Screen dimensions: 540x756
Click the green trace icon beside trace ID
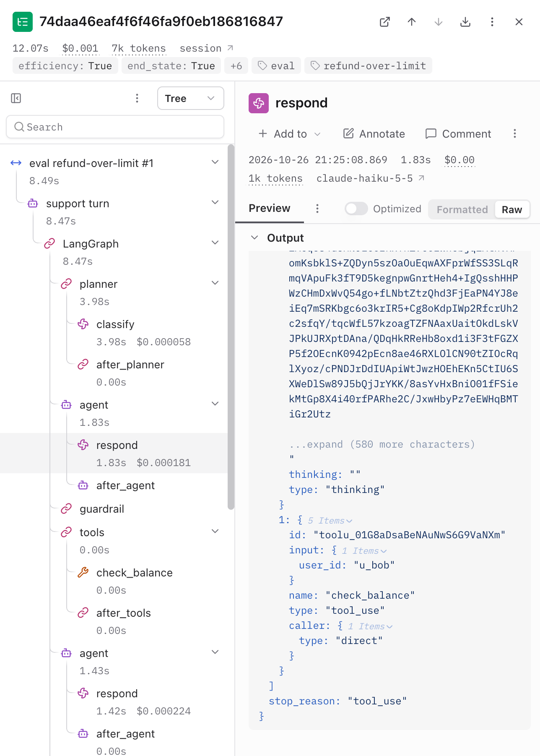(23, 22)
